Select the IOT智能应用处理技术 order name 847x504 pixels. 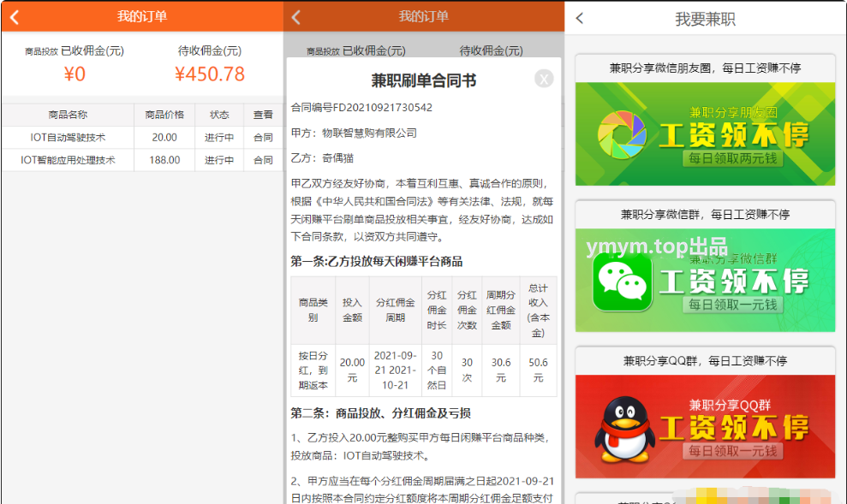68,160
